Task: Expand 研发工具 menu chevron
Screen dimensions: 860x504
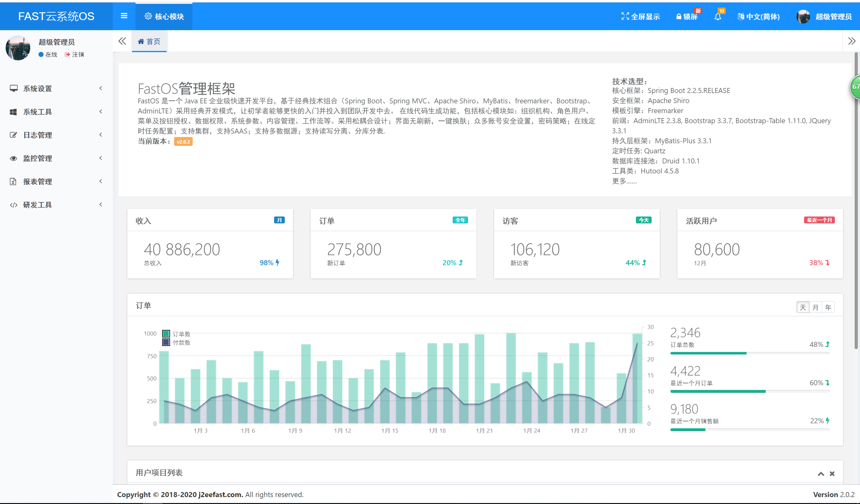Action: tap(101, 205)
